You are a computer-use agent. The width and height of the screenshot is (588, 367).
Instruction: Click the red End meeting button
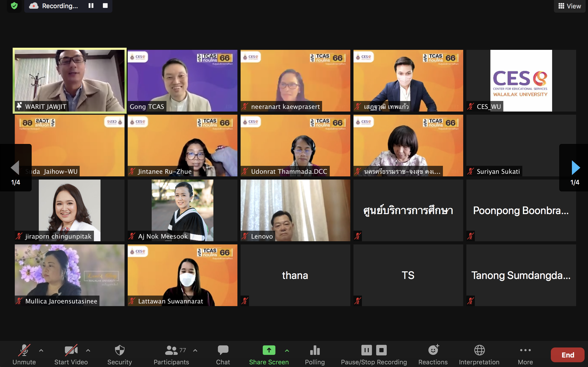pos(567,355)
